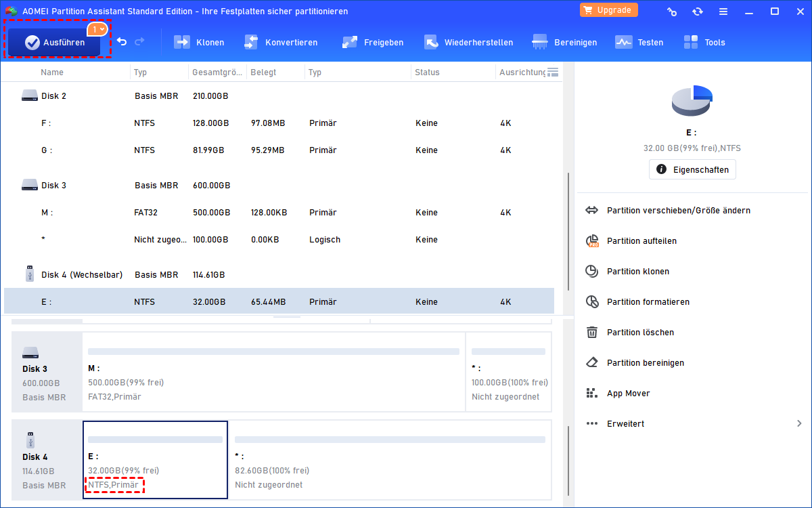Click the three-dot Erweitert icon

592,423
